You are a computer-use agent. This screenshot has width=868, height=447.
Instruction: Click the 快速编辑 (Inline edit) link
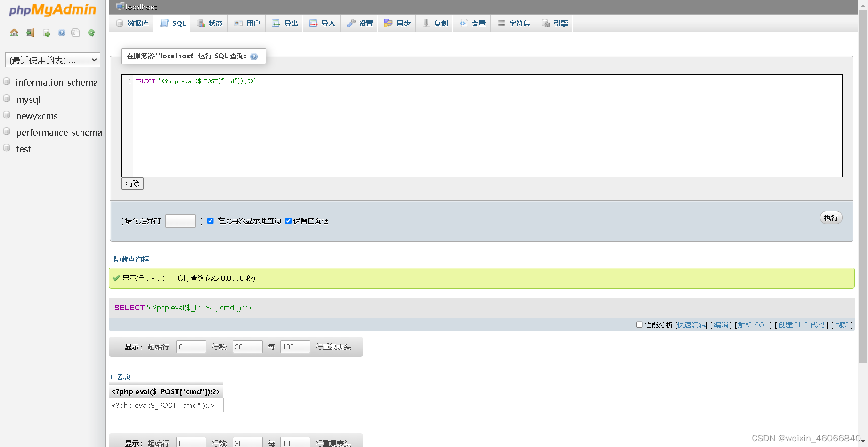click(692, 325)
